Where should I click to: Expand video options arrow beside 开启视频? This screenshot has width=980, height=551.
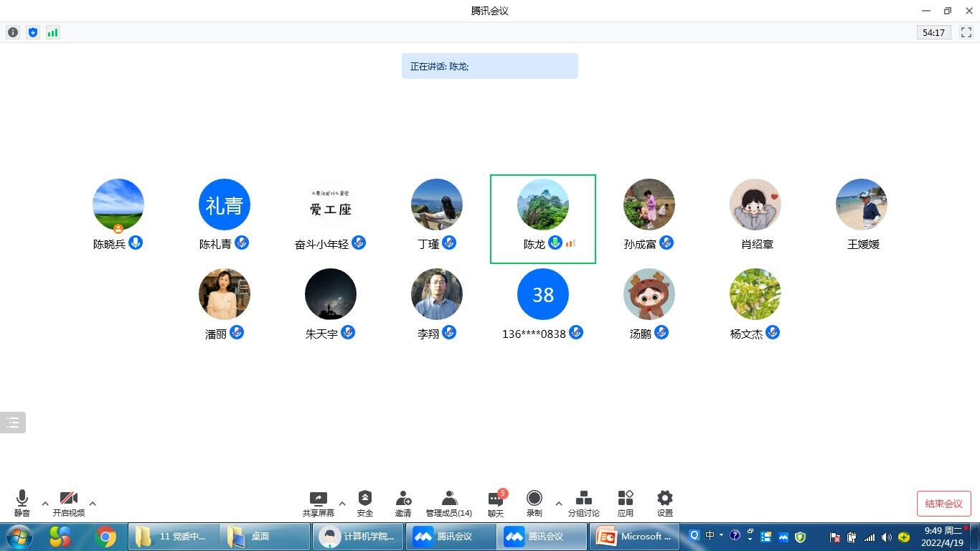(93, 504)
